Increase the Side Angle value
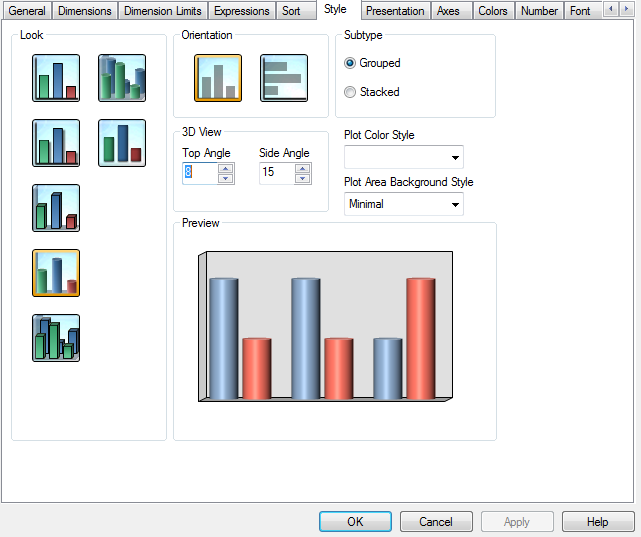 303,168
